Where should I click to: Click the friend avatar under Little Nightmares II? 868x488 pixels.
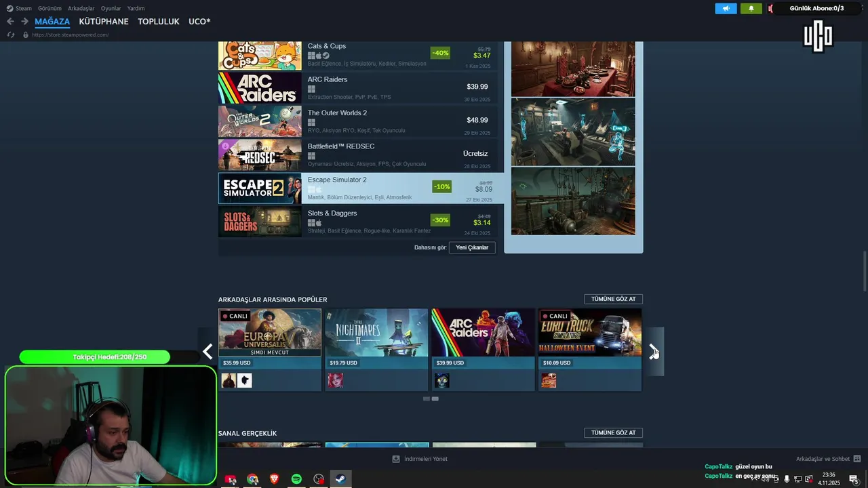[335, 380]
